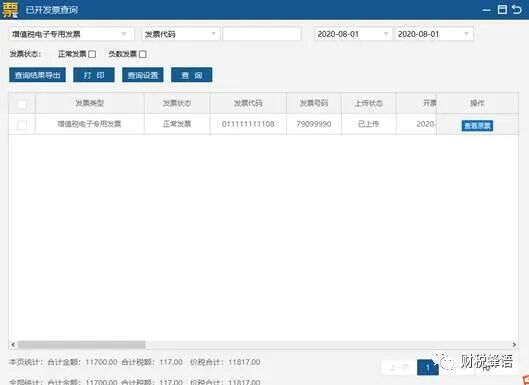Click the 查询结果导出 button
This screenshot has height=385, width=529.
37,75
